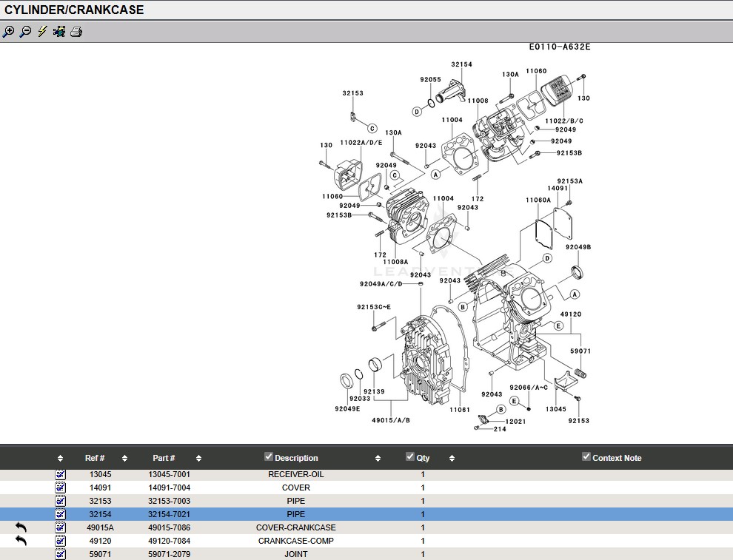Click the back arrow icon beside 49015A
Image resolution: width=733 pixels, height=560 pixels.
click(x=21, y=527)
